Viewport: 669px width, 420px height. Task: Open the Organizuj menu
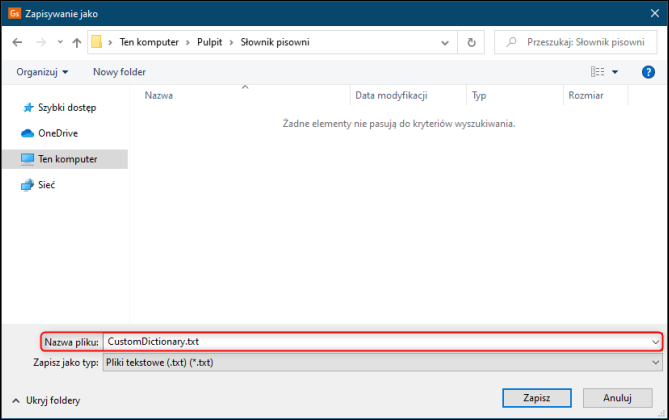(x=42, y=72)
